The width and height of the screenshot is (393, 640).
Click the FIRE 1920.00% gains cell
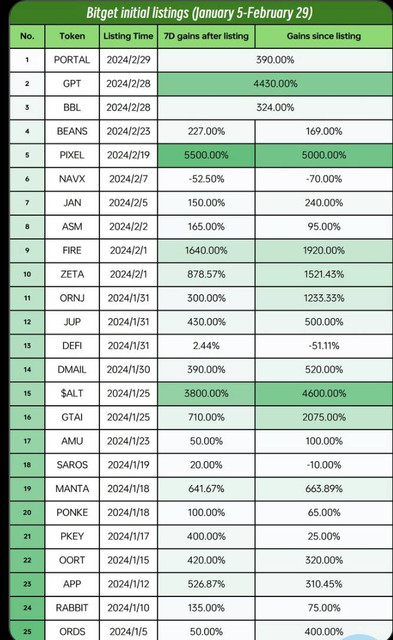click(x=324, y=250)
